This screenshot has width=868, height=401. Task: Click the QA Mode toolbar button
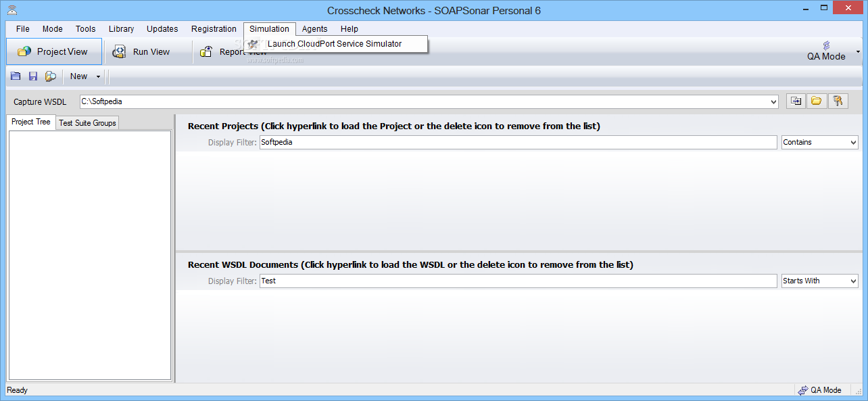826,51
